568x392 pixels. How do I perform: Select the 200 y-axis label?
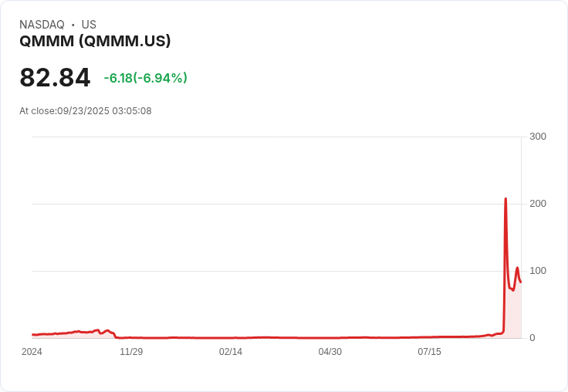(538, 204)
